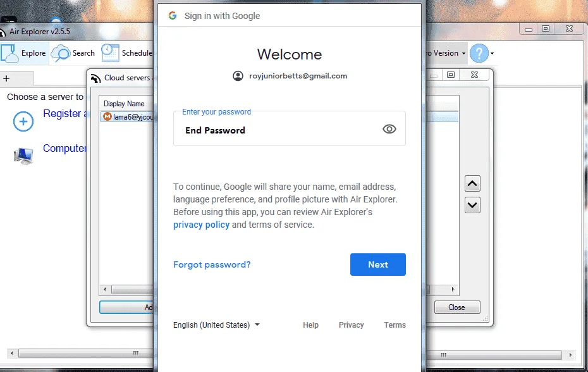Click the right arrow of Air Explorer bottom scrollbar

click(x=571, y=355)
